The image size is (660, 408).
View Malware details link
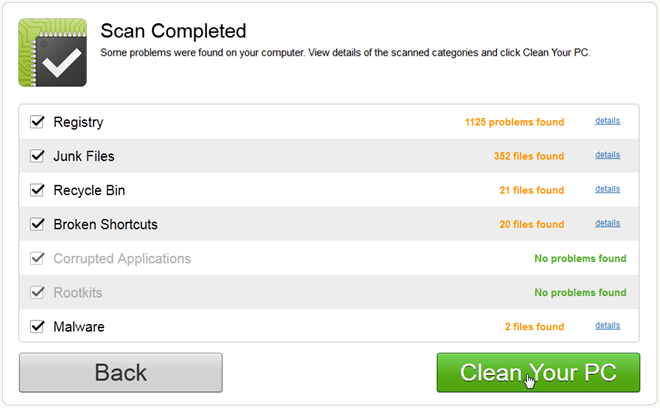[x=607, y=325]
